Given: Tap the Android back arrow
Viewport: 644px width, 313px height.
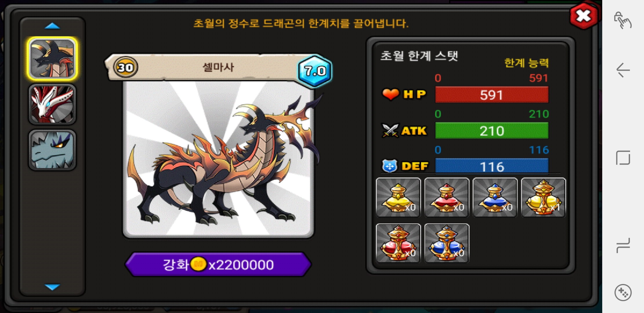Looking at the screenshot, I should pyautogui.click(x=623, y=70).
